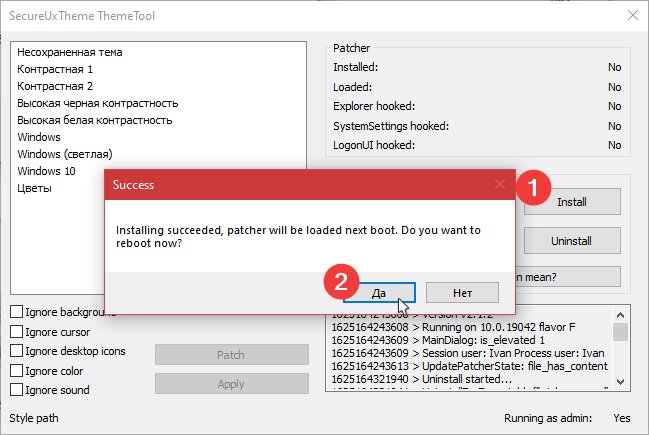Click the 'Installed:' status label

(356, 67)
